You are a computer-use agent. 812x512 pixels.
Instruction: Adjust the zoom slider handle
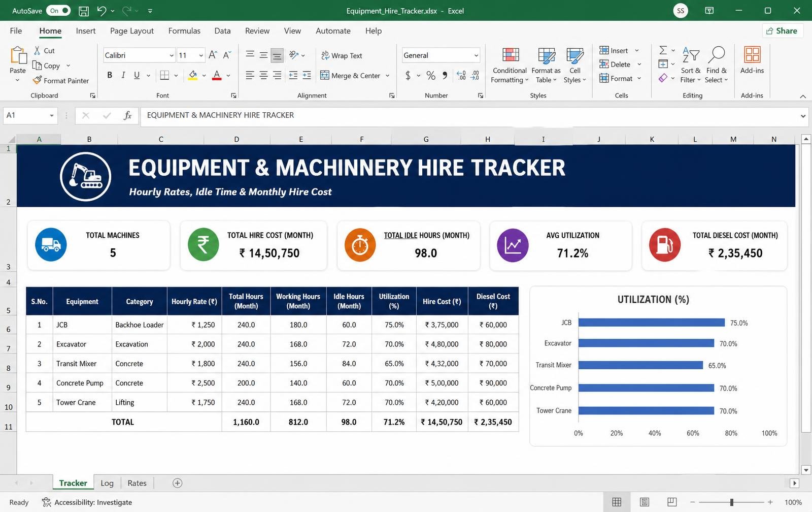(x=731, y=502)
